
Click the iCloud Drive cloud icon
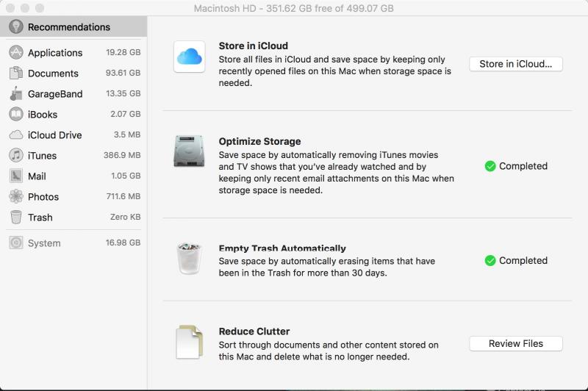click(x=15, y=134)
